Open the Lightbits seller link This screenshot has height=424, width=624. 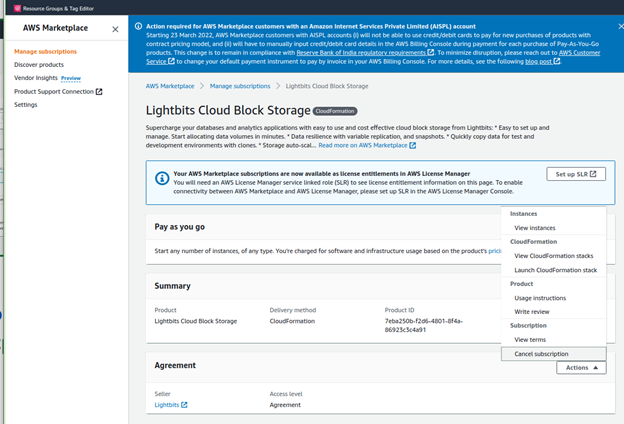(167, 404)
